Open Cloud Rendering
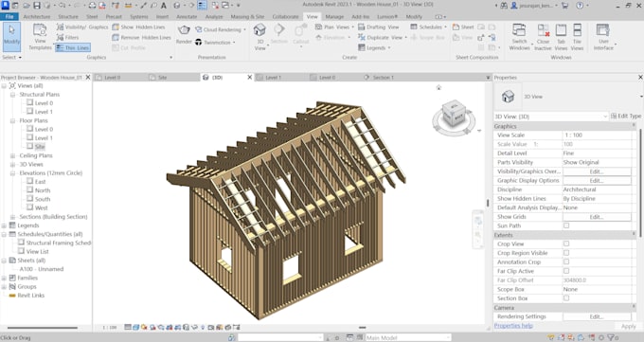The image size is (644, 342). 220,29
